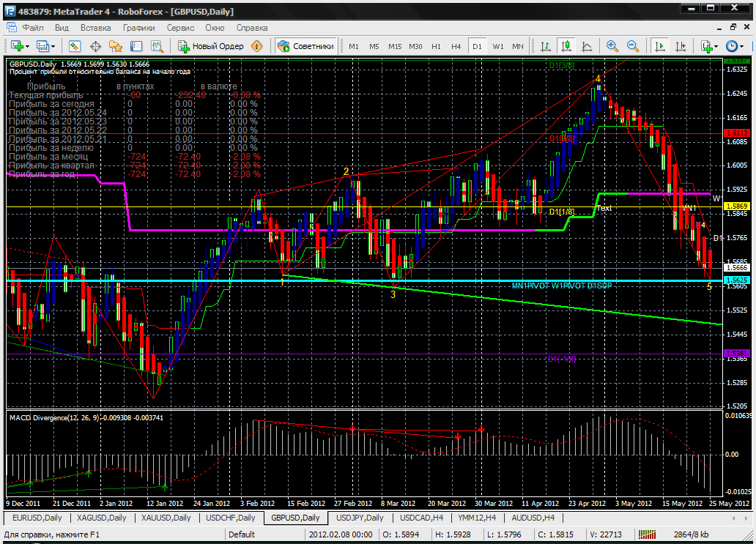Select the H1 timeframe
The height and width of the screenshot is (544, 756).
(x=436, y=46)
